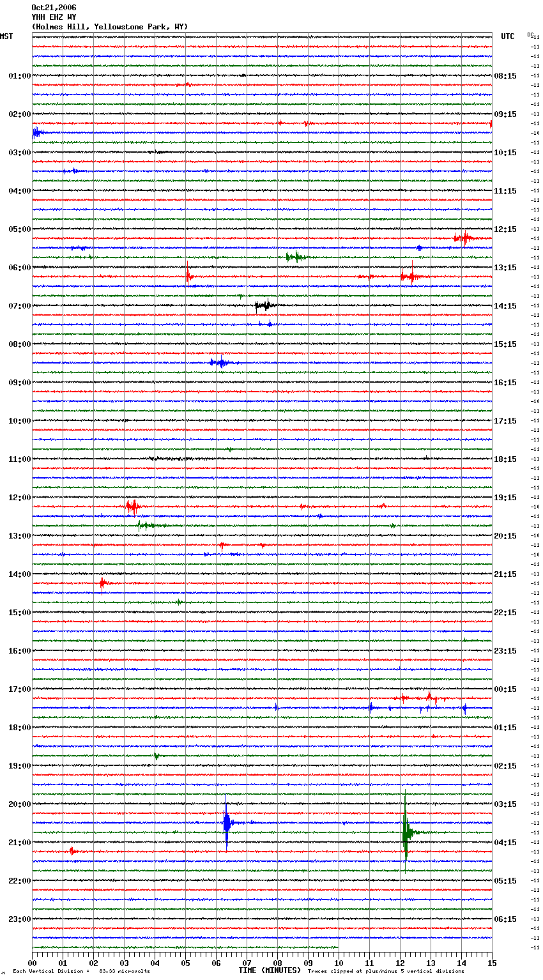Click minute 12 on the time axis
Viewport: 543px width, 980px height.
(400, 963)
